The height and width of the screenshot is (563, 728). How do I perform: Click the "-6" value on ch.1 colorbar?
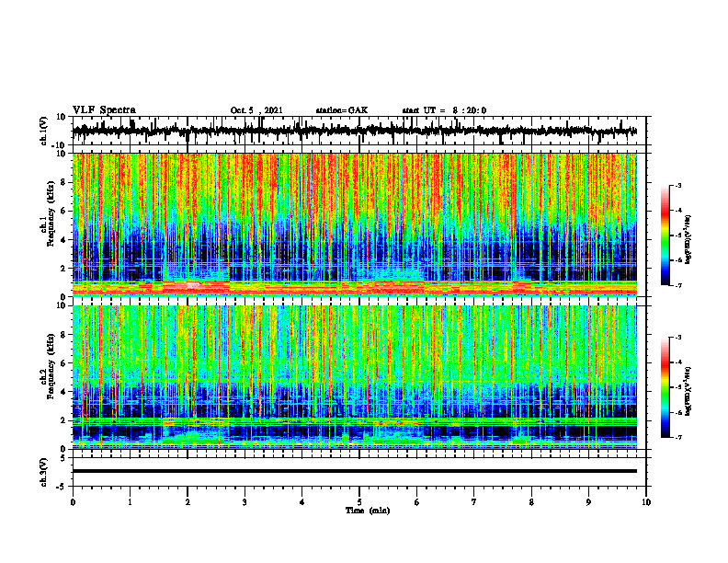[x=677, y=260]
